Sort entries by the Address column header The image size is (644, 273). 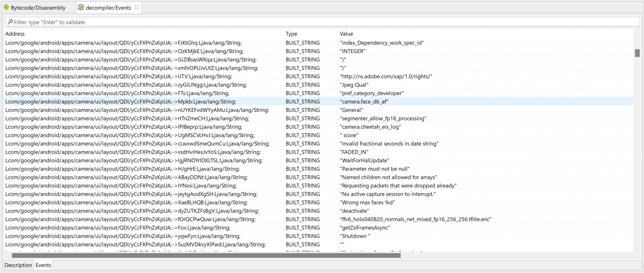pos(15,34)
